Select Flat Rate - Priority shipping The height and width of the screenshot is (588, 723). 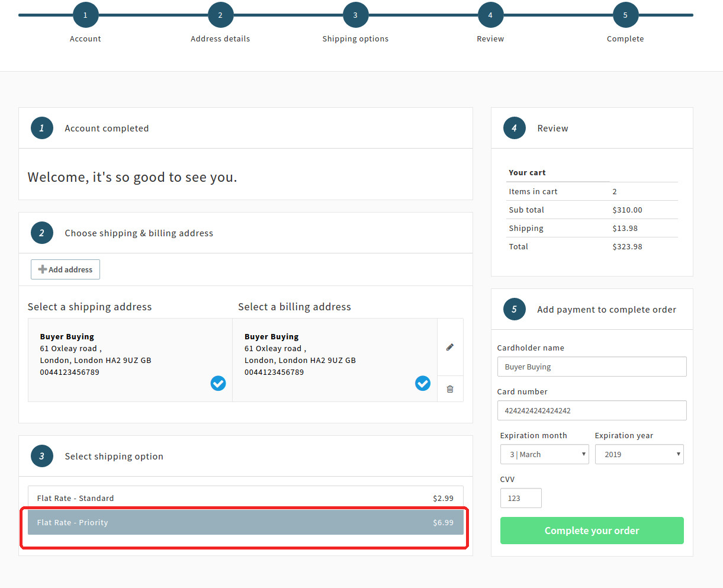pos(246,522)
